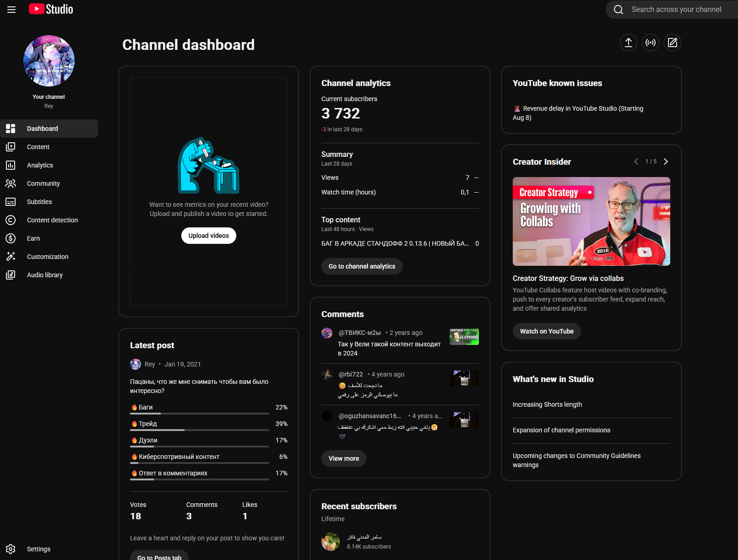The width and height of the screenshot is (738, 560).
Task: Click the Analytics bar chart icon
Action: tap(11, 165)
